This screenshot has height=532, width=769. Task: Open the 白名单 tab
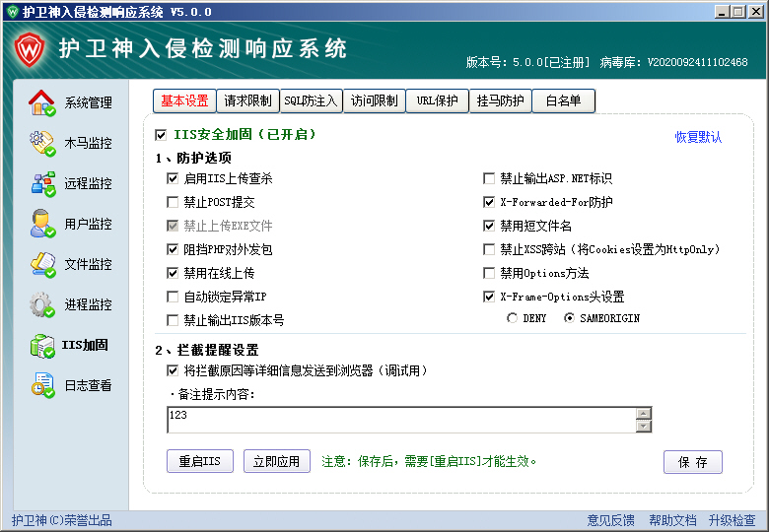pos(563,100)
